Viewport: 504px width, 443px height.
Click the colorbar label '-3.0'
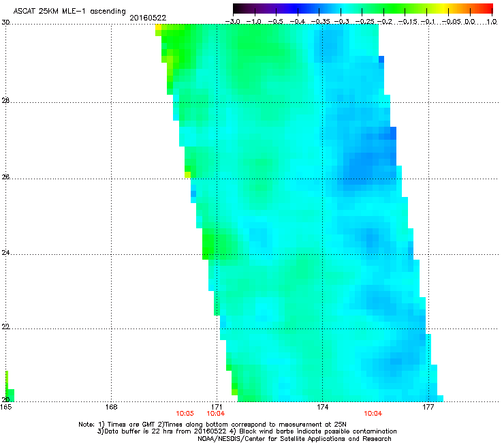(233, 22)
